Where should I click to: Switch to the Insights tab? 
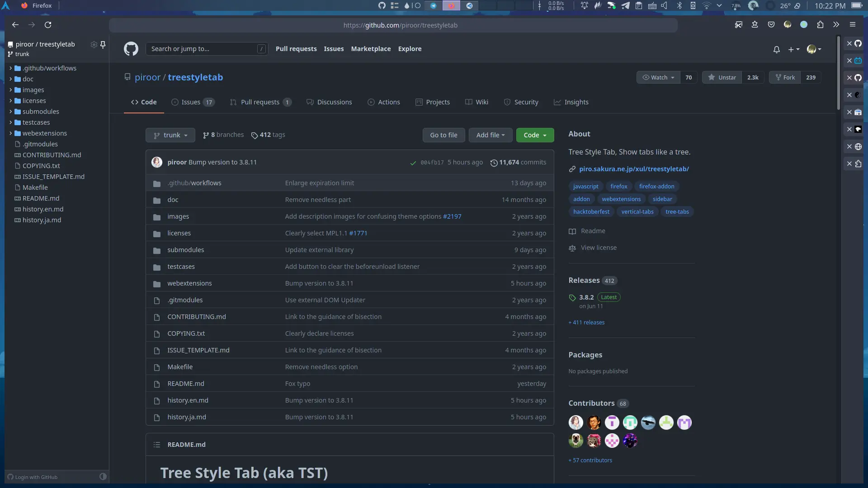[571, 102]
